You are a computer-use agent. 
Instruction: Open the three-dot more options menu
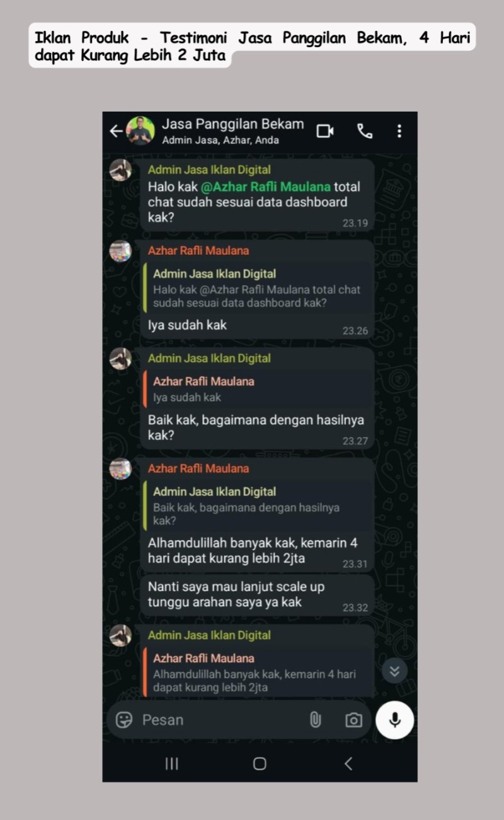pos(399,131)
